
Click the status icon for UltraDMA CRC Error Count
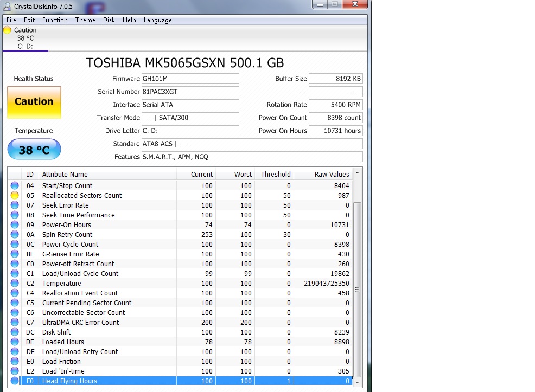(15, 323)
